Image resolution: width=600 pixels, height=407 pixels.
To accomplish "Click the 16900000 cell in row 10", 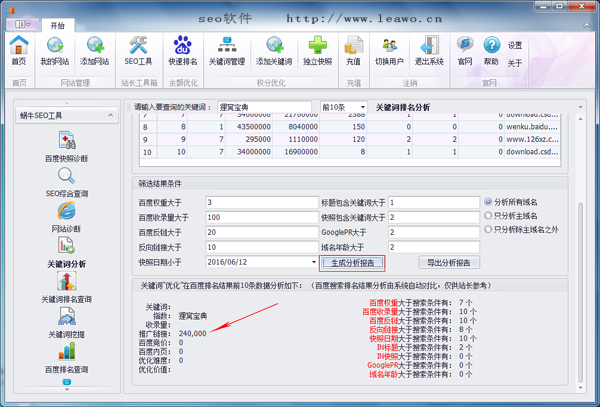I will coord(296,152).
